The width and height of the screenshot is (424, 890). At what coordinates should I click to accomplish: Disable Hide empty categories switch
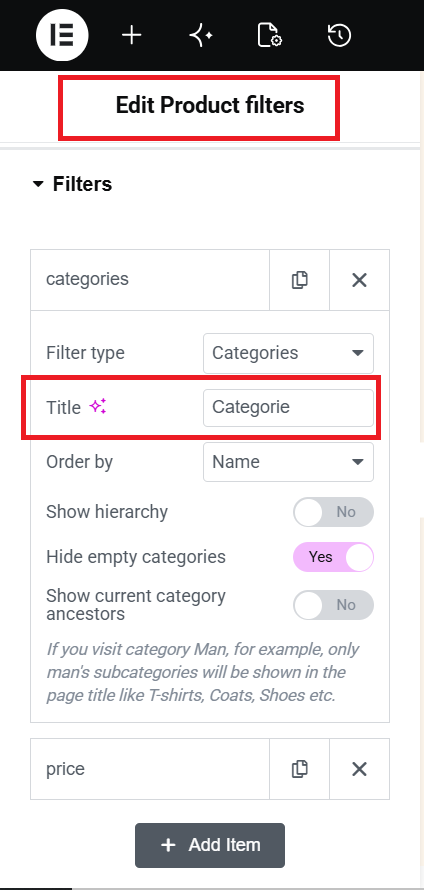tap(334, 557)
